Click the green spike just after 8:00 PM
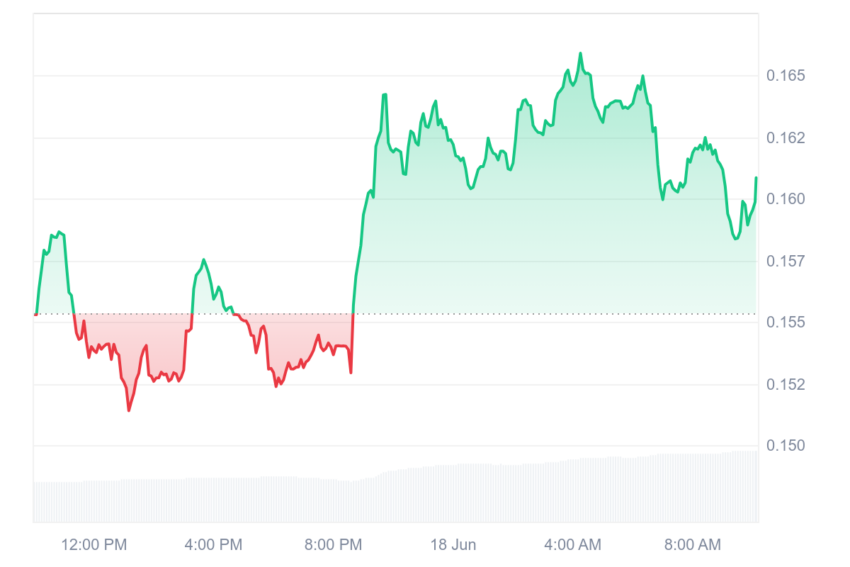850x567 pixels. (x=385, y=95)
